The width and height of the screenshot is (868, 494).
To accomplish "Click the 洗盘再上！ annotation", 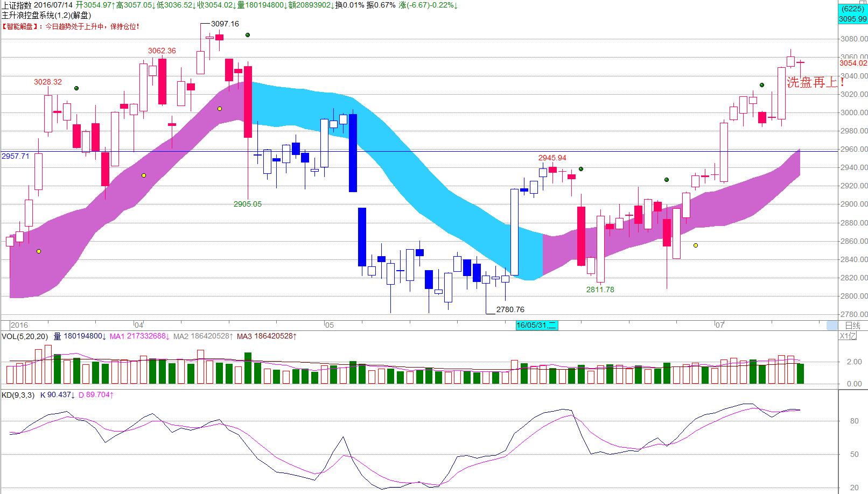I will click(x=816, y=82).
